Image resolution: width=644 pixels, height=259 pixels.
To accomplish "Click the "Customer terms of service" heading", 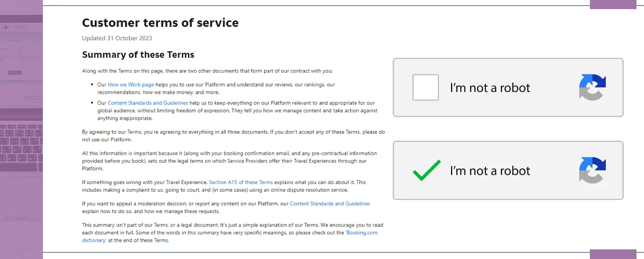I will click(160, 23).
